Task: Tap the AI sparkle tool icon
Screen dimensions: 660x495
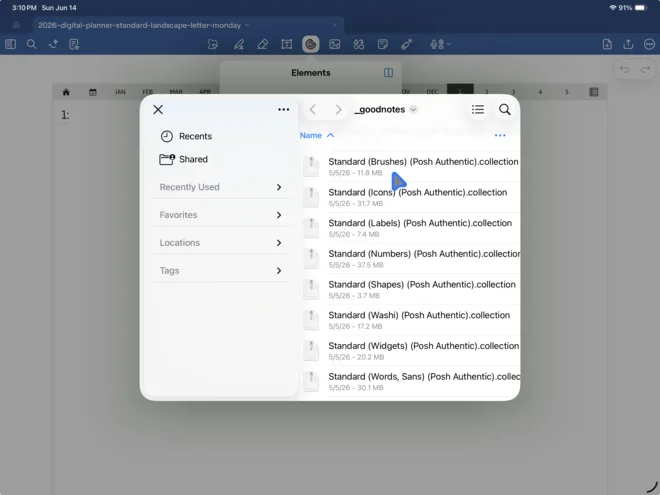Action: pos(53,44)
